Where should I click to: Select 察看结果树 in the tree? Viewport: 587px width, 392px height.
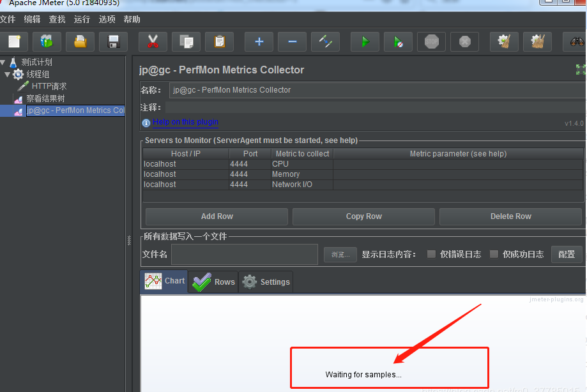click(x=45, y=99)
